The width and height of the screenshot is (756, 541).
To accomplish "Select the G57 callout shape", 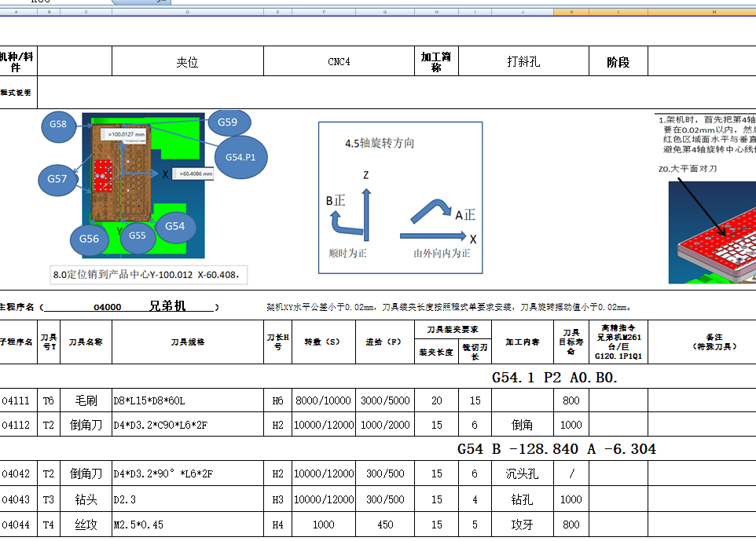I will point(57,180).
